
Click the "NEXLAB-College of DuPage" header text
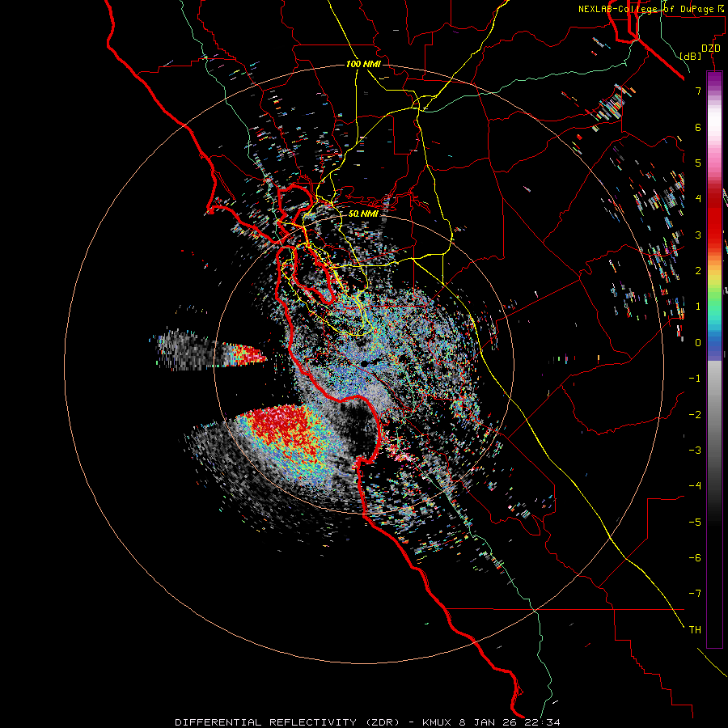coord(647,9)
